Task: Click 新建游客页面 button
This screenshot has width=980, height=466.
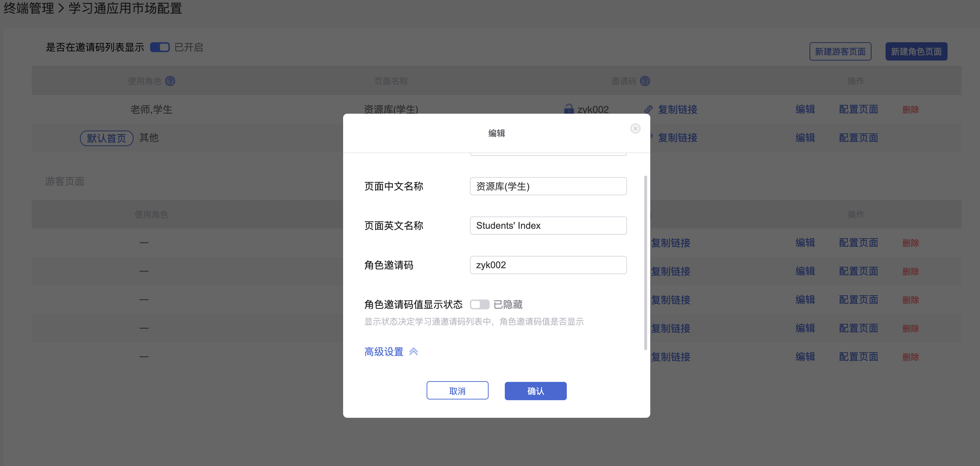Action: tap(840, 51)
